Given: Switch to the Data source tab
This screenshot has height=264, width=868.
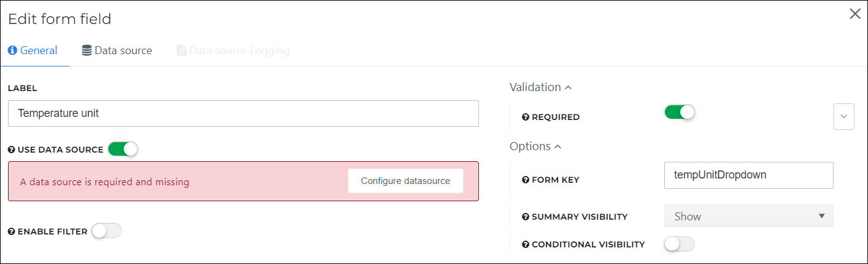Looking at the screenshot, I should click(117, 50).
